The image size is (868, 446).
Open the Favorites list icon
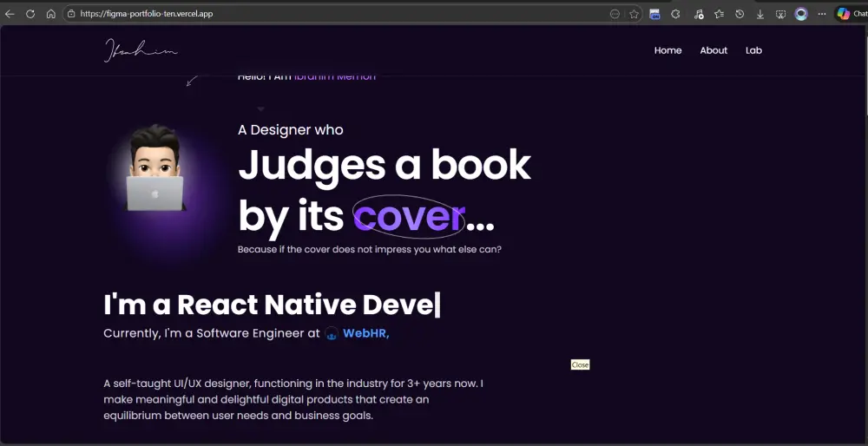pos(719,14)
